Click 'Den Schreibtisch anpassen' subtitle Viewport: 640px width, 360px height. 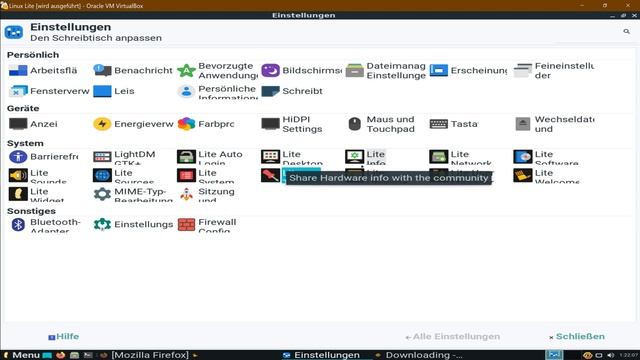[96, 38]
